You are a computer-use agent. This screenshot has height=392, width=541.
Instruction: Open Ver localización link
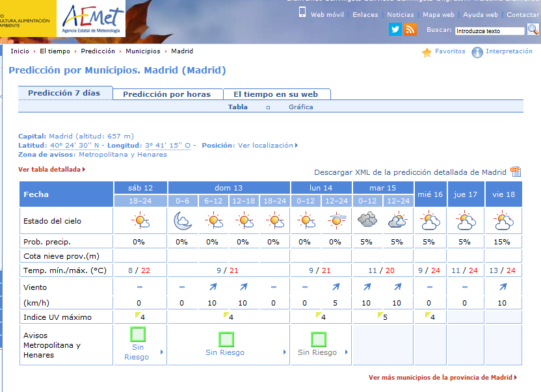click(x=268, y=145)
